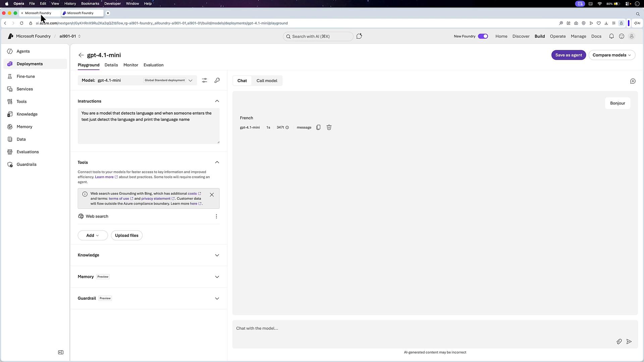
Task: Click the AI chat icon next to search
Action: point(359,36)
